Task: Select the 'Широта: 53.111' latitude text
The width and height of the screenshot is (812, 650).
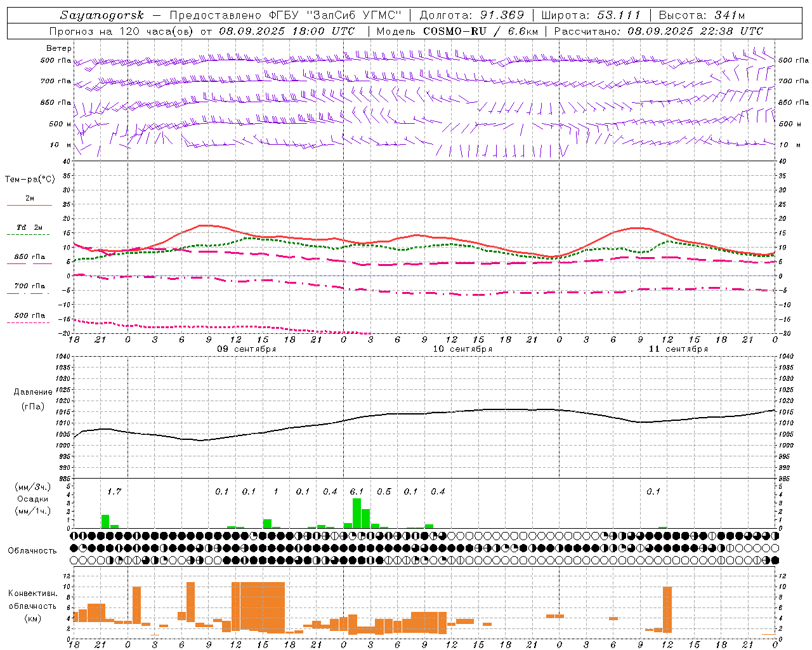Action: (x=591, y=15)
